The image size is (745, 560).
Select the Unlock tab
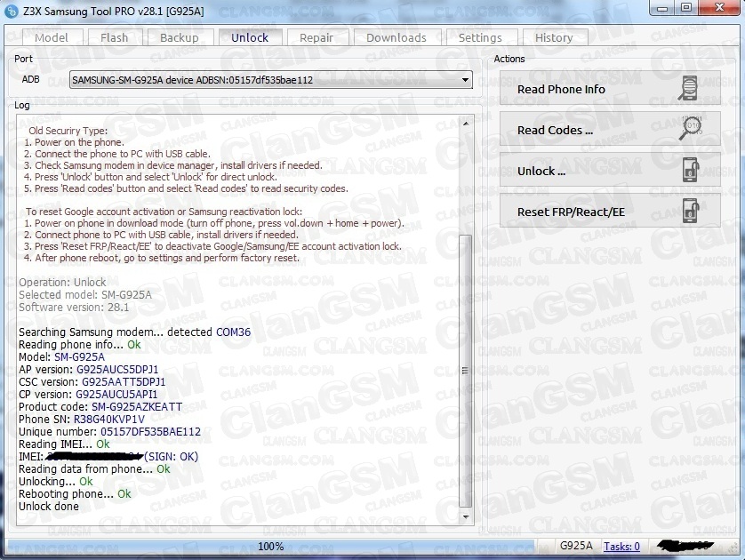[x=250, y=37]
